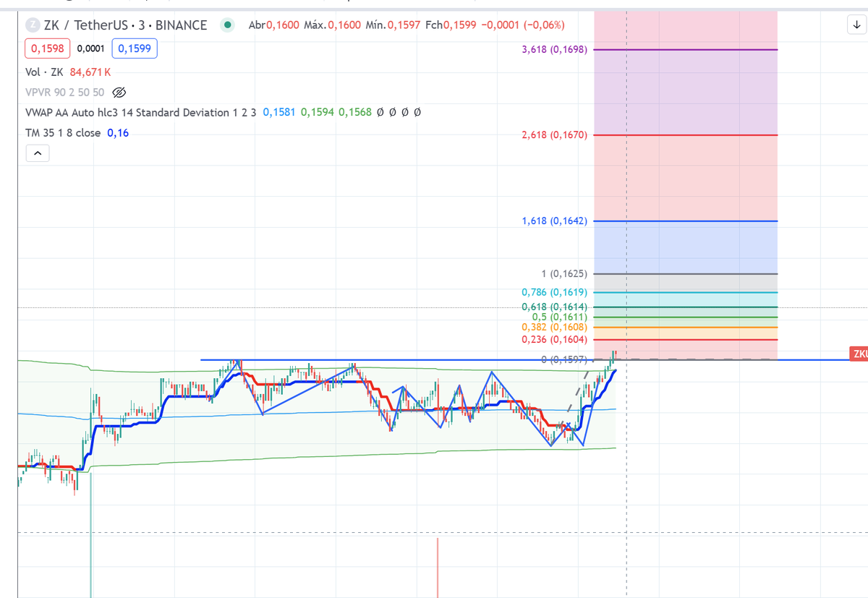Open symbol search via ZK / TetherUS title

point(125,25)
